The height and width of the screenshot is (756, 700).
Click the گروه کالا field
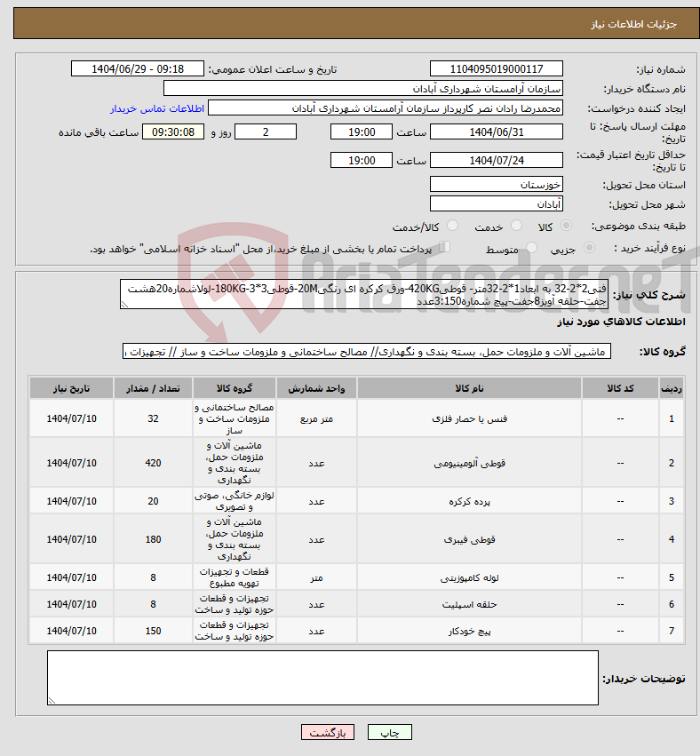click(x=367, y=352)
